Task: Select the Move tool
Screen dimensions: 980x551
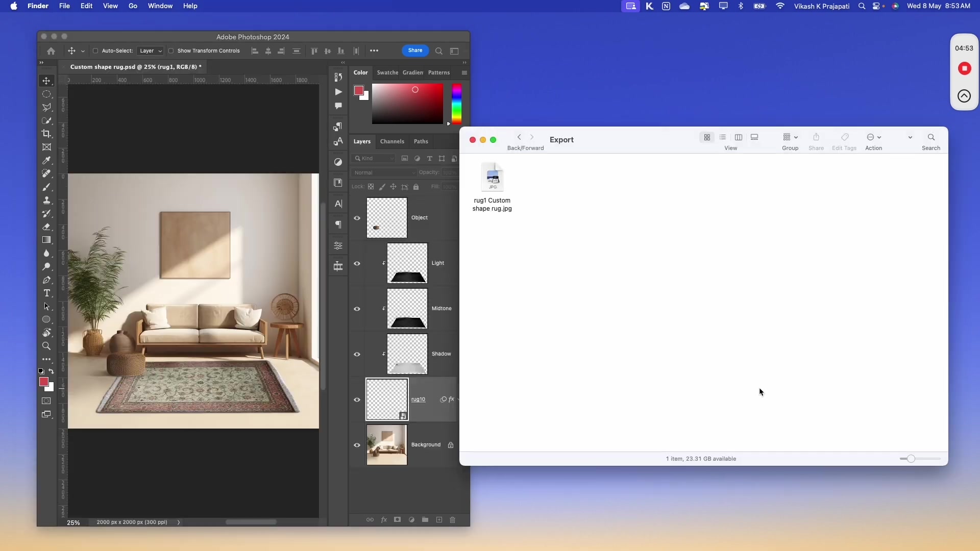Action: (x=46, y=81)
